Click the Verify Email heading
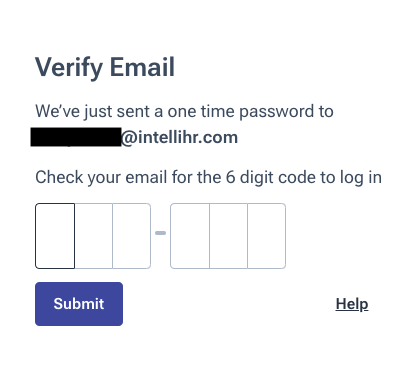Viewport: 417px width, 367px height. tap(105, 67)
